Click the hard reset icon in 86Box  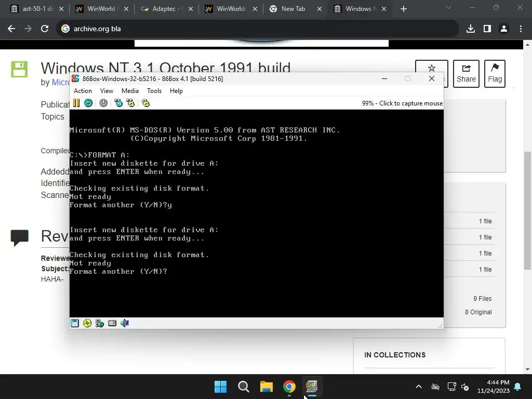coord(88,103)
